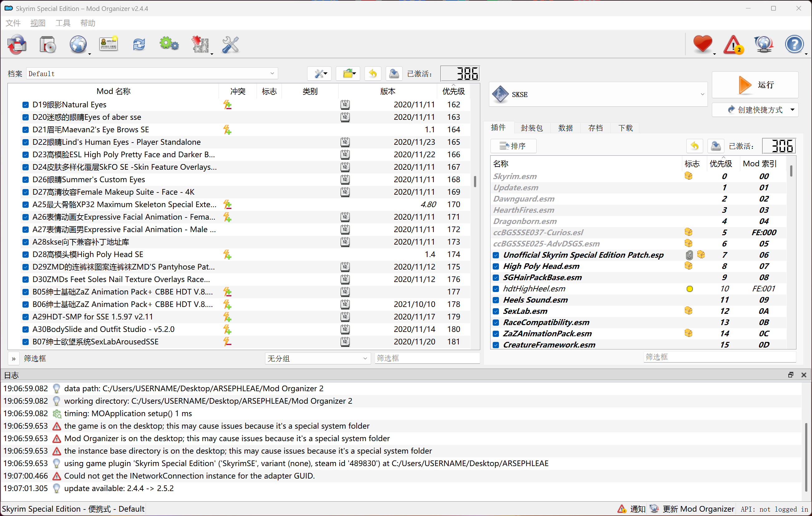
Task: Uncheck D19 Natural Eyes mod
Action: (x=25, y=105)
